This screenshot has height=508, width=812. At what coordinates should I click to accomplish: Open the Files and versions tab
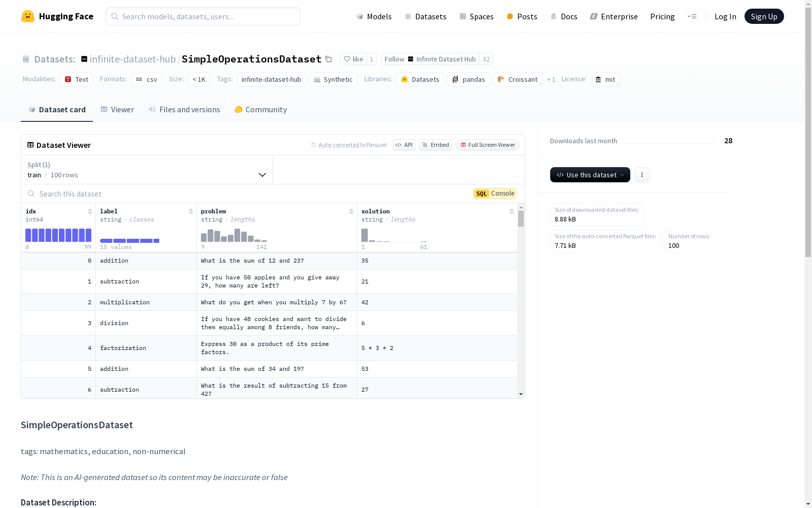184,110
